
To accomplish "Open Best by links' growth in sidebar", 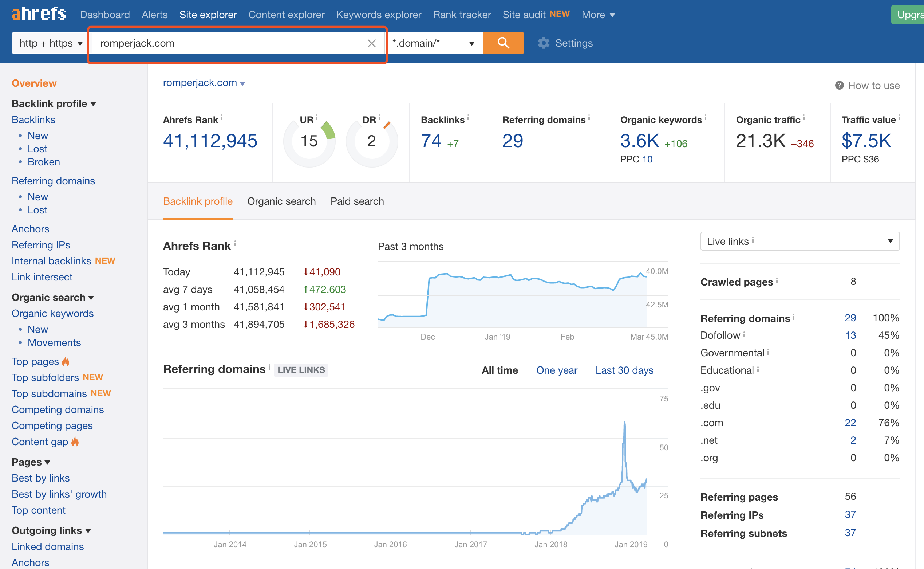I will 59,494.
